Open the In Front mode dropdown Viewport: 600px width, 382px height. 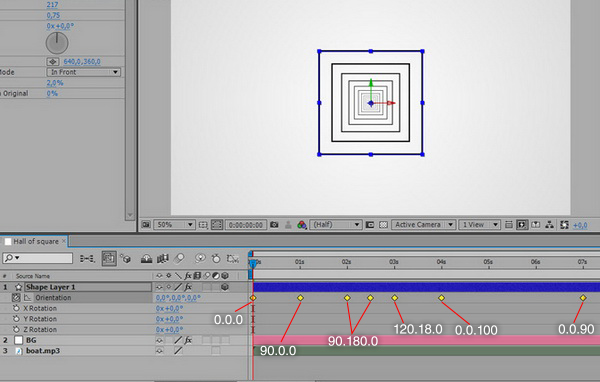click(83, 72)
